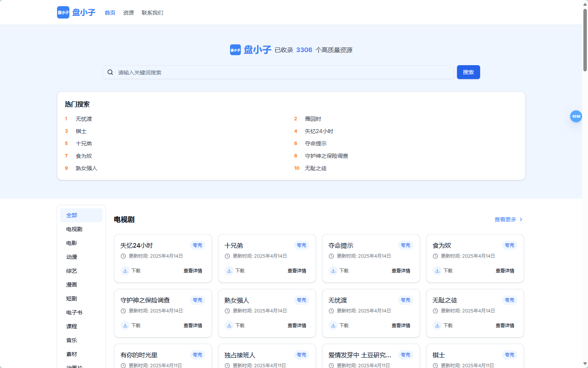Click clock icon on 十兄弟 card
Image resolution: width=588 pixels, height=368 pixels.
coord(227,256)
